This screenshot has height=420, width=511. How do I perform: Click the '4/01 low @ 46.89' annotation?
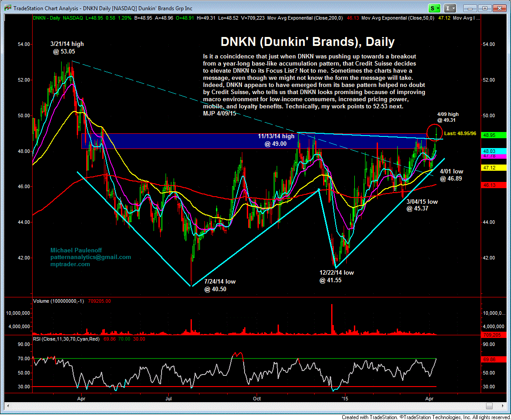[451, 175]
